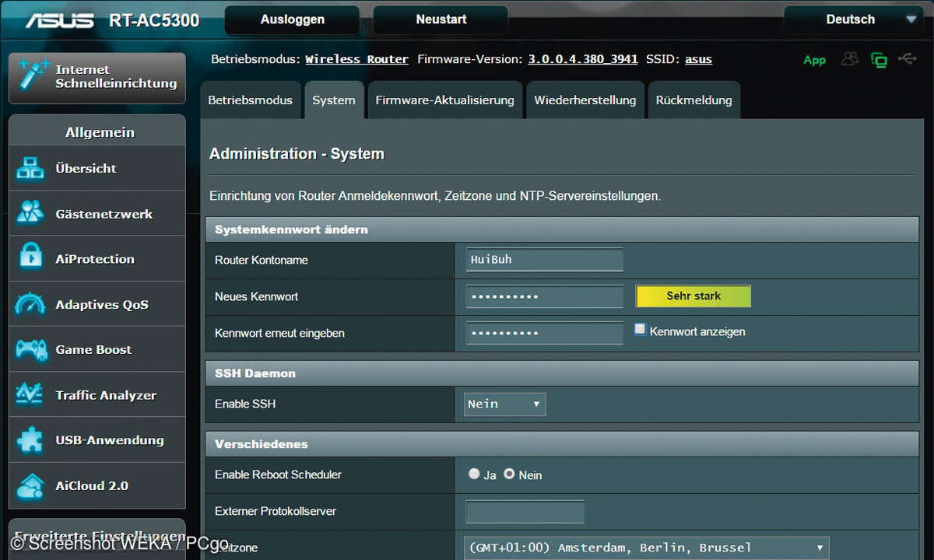The height and width of the screenshot is (560, 934).
Task: Click the Neustart button
Action: [x=441, y=19]
